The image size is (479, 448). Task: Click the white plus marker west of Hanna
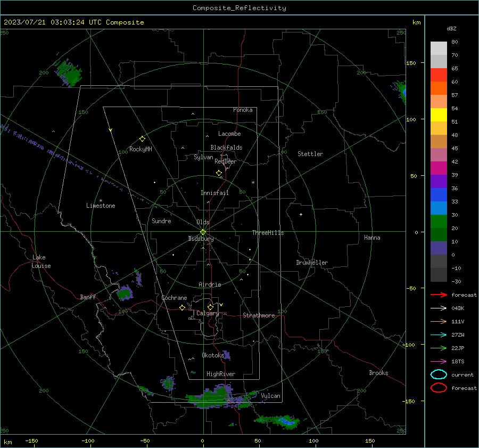301,214
